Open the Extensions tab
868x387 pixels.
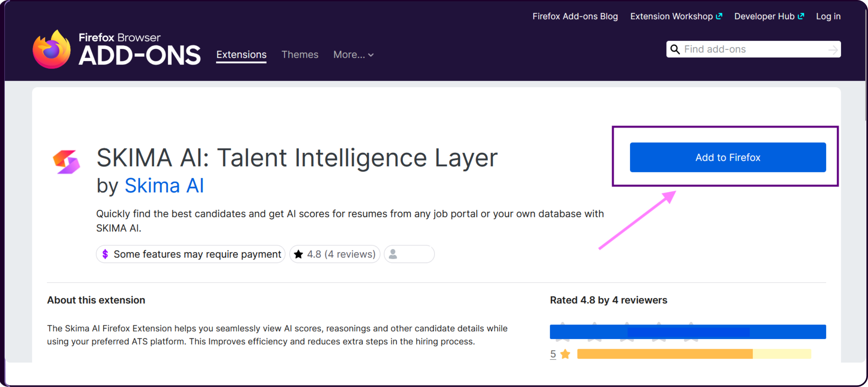click(241, 55)
